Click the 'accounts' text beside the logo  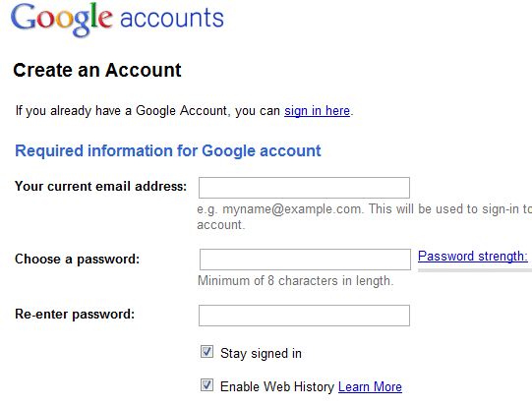click(172, 19)
